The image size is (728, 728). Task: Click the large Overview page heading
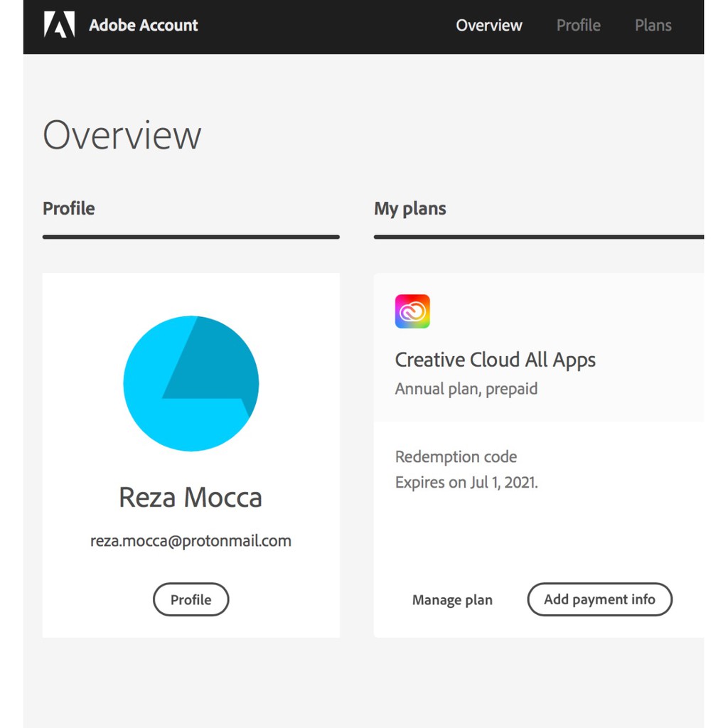click(x=122, y=135)
